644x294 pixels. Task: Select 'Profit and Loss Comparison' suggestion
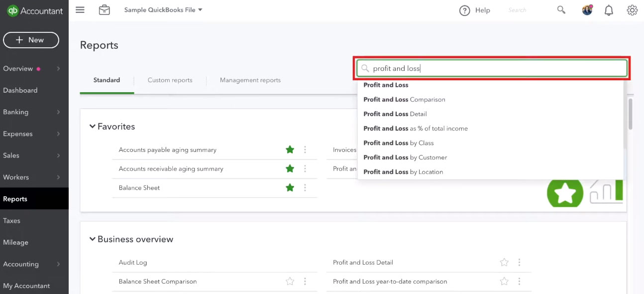[404, 100]
